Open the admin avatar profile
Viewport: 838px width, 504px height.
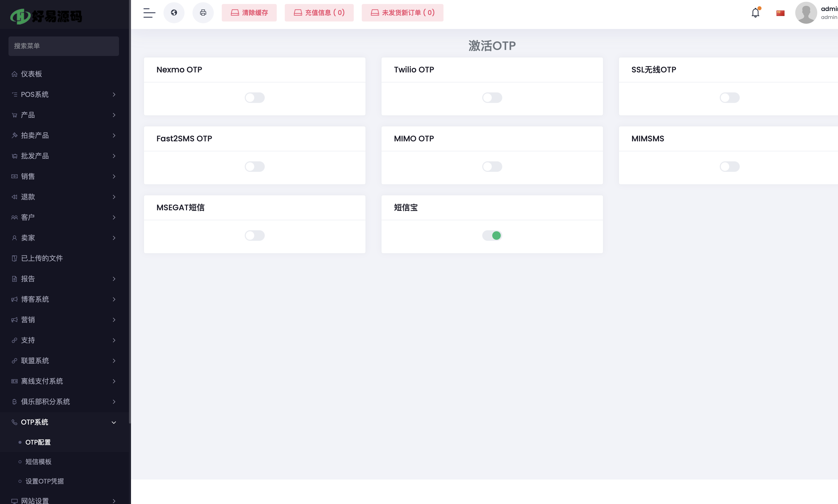point(806,13)
